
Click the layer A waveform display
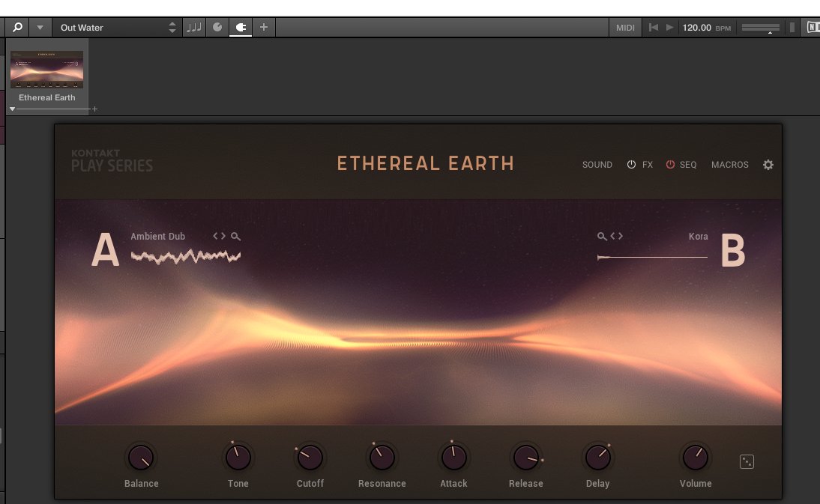186,256
